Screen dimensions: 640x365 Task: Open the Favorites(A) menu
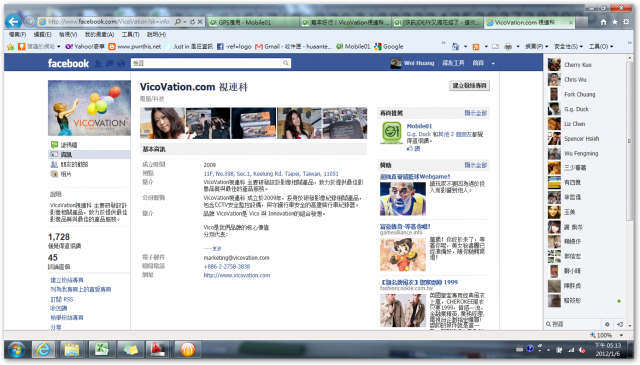[x=99, y=34]
